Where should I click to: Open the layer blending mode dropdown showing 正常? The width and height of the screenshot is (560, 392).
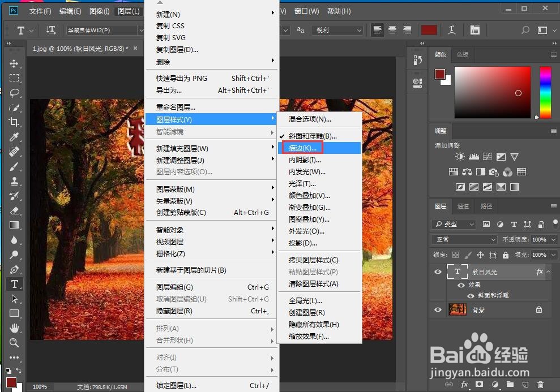(463, 239)
